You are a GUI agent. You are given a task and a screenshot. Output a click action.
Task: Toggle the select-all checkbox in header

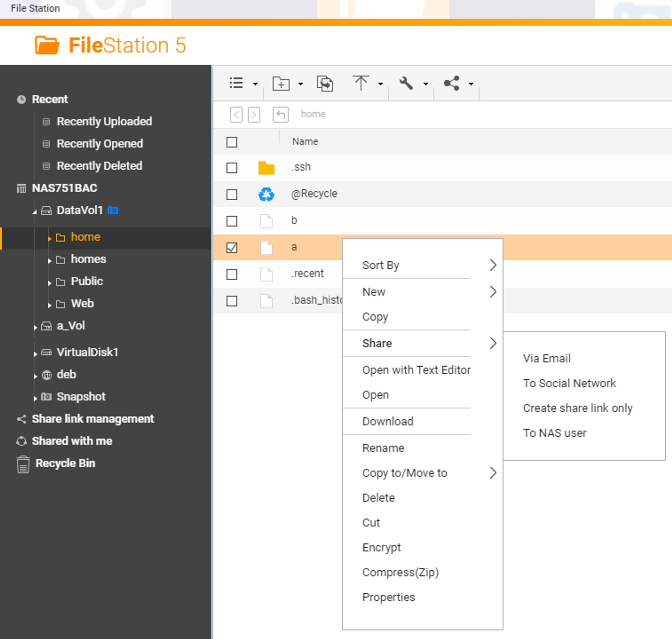pyautogui.click(x=232, y=142)
